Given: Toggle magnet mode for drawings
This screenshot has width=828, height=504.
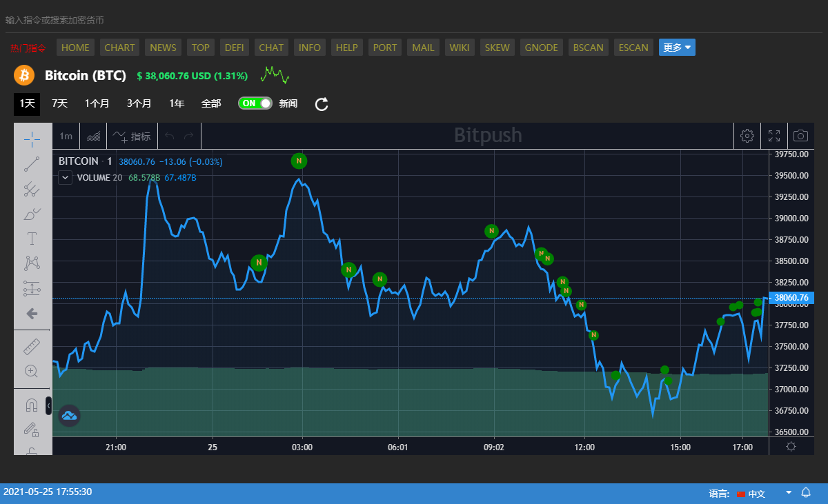Looking at the screenshot, I should pos(32,405).
